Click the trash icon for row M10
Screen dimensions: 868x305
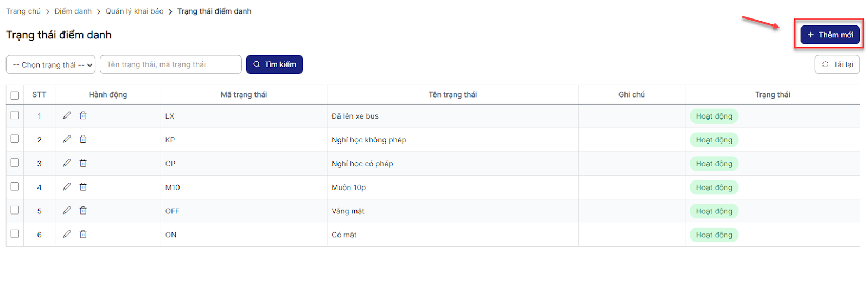click(83, 187)
